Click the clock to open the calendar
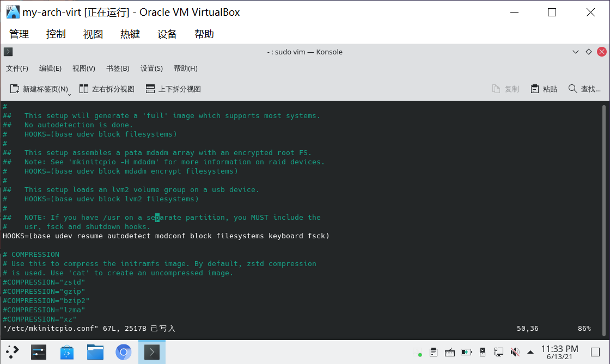The image size is (610, 364). 560,352
